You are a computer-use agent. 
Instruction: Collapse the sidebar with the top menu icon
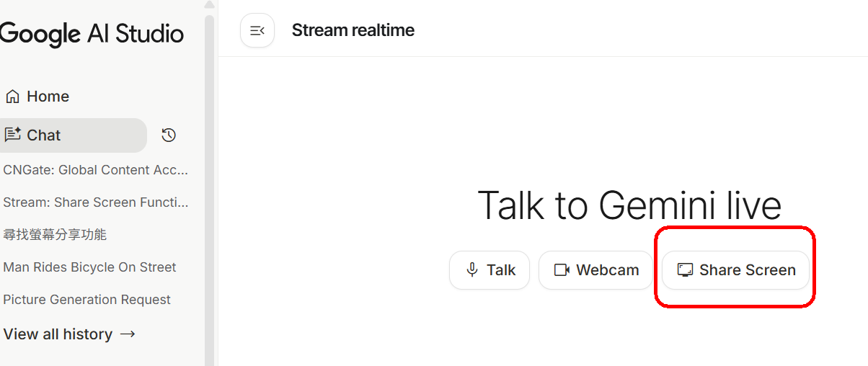257,30
